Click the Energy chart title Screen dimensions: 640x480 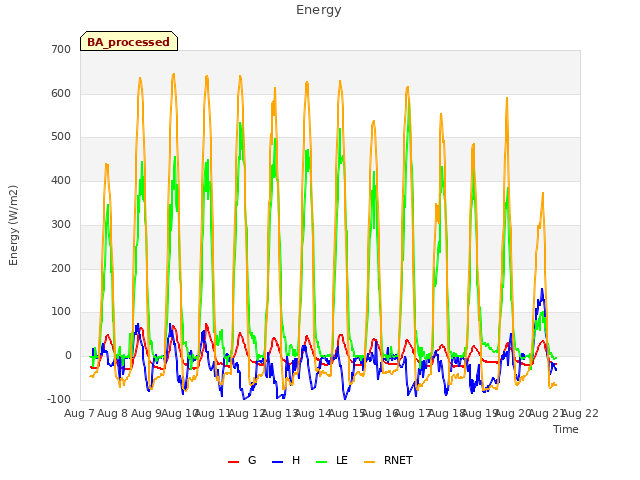319,10
